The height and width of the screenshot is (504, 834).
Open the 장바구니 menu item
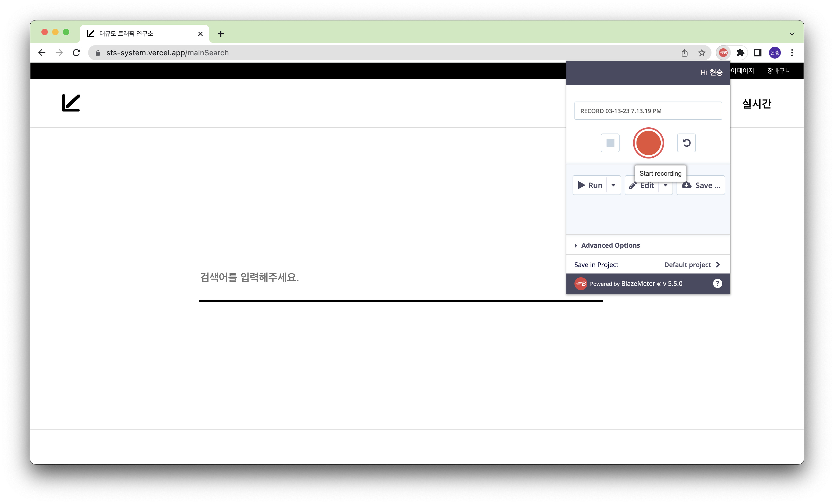click(778, 71)
